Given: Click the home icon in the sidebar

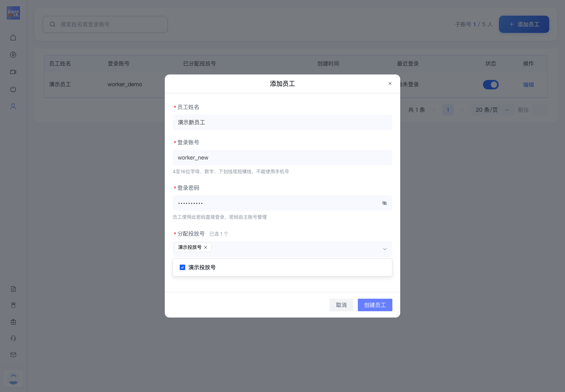Looking at the screenshot, I should [x=13, y=38].
